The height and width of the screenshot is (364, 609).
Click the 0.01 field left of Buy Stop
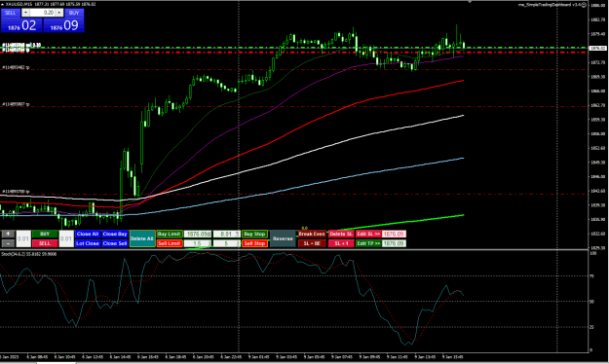tap(227, 234)
